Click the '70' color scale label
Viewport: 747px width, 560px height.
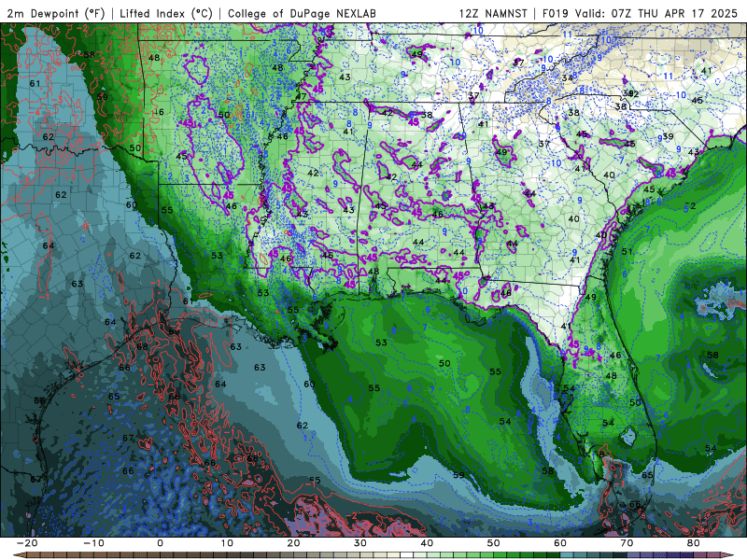click(x=627, y=543)
